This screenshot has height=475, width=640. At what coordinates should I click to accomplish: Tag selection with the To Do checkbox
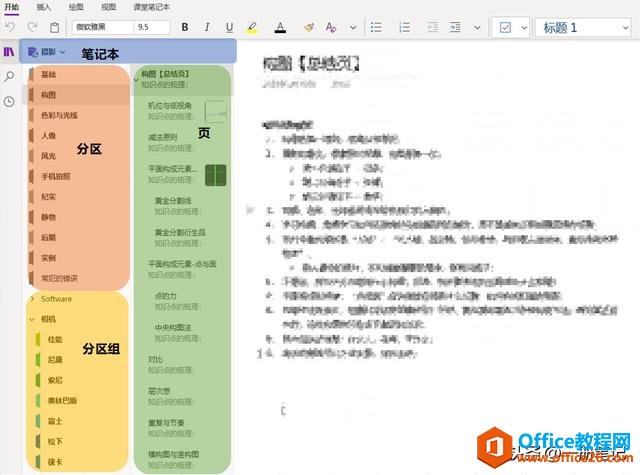[x=505, y=27]
